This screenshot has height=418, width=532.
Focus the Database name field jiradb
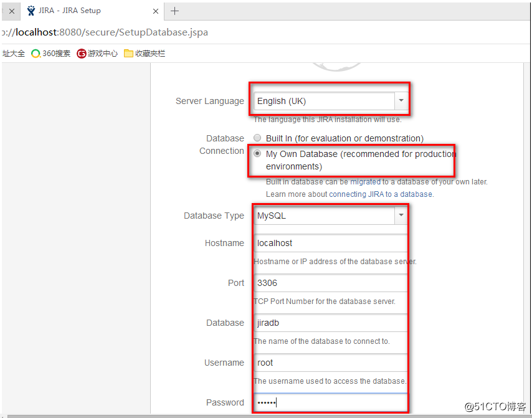point(331,323)
